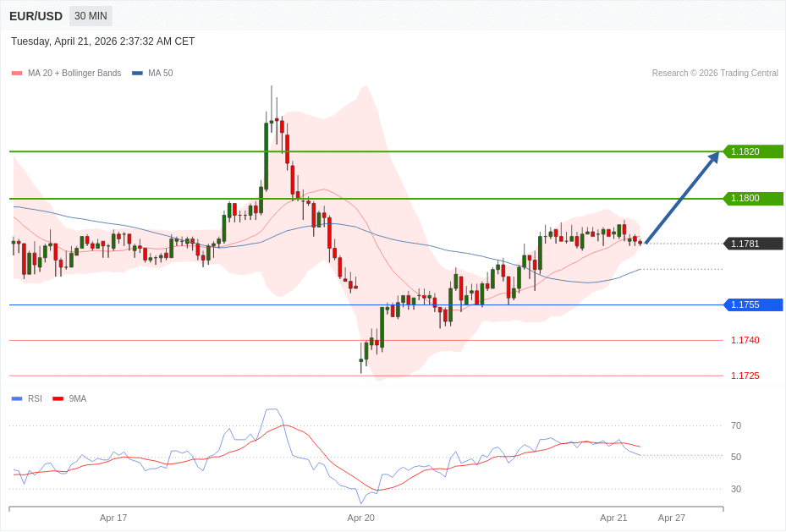Click the 1.1740 red support level label
This screenshot has height=532, width=786.
click(x=744, y=340)
